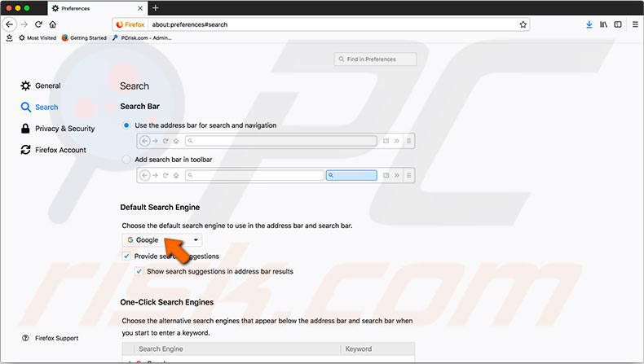Click the General gear icon
Screen dimensions: 644x364
25,86
